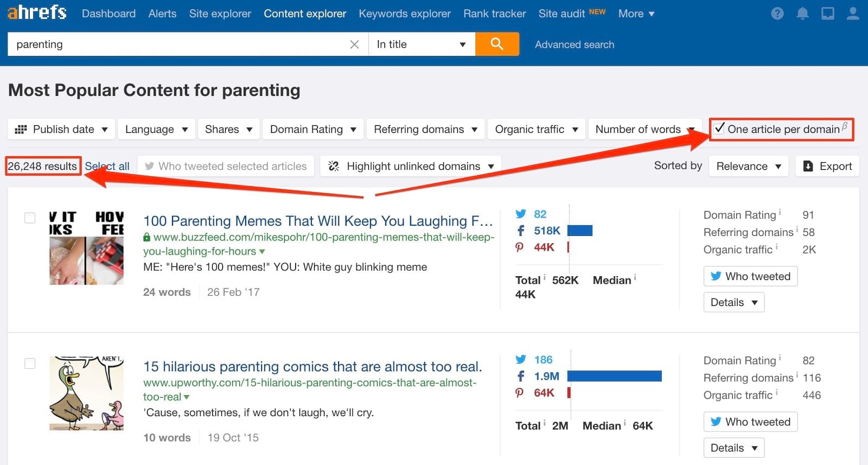Click the calendar grid icon on Publish date

click(x=21, y=129)
